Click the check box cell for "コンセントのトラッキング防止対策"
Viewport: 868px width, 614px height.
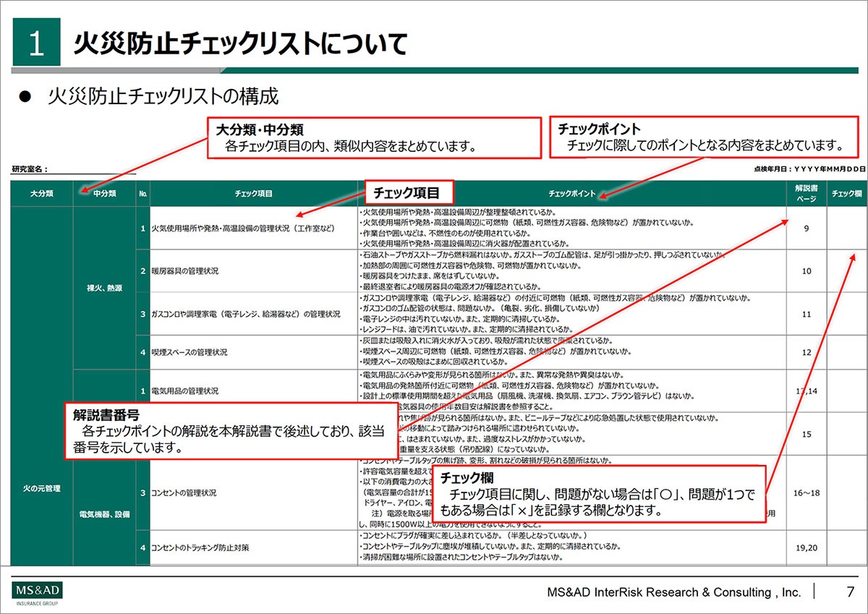click(846, 547)
